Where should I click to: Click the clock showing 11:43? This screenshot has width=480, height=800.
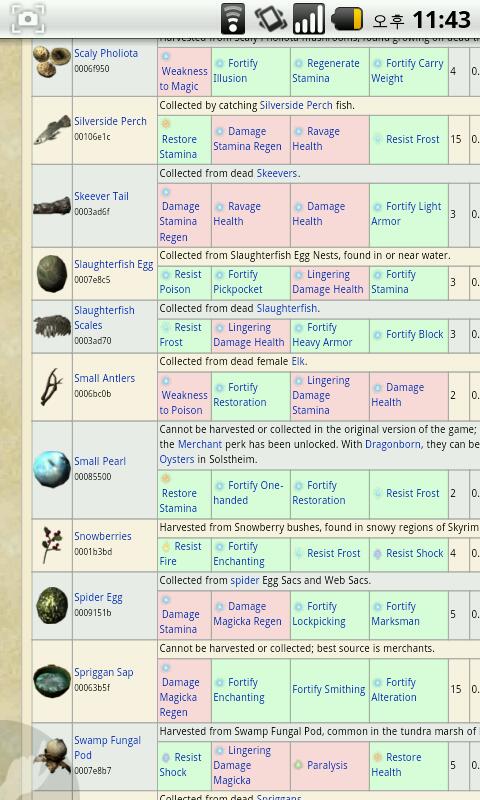[x=441, y=20]
